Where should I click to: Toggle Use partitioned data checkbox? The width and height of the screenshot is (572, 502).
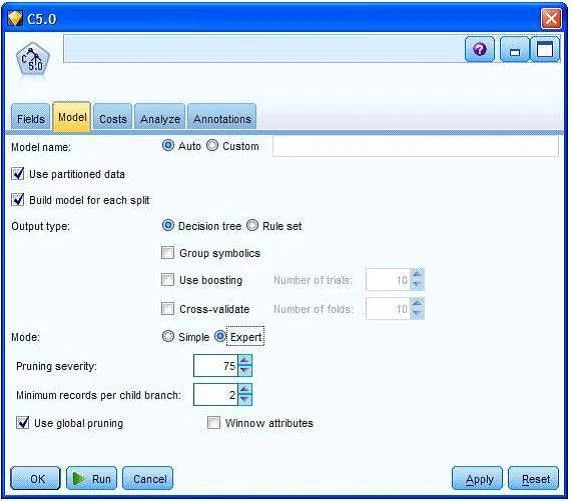click(18, 174)
